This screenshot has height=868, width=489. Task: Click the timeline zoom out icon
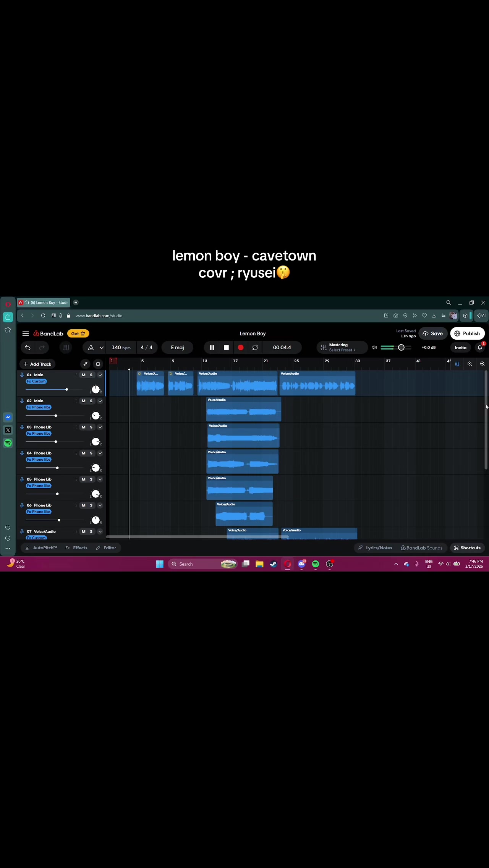[x=470, y=364]
